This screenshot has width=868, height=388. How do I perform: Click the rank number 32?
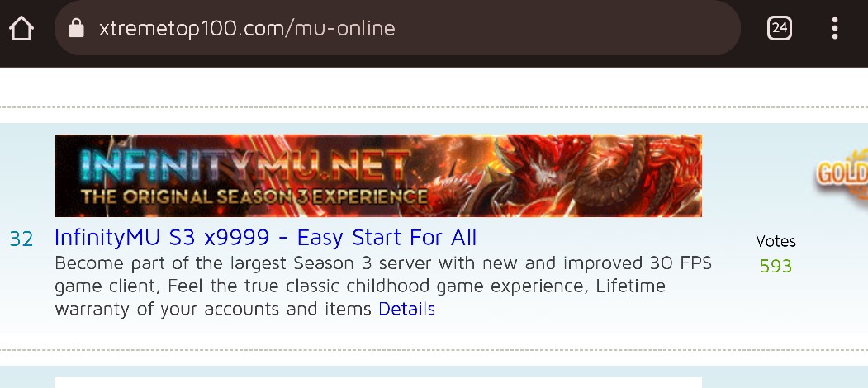pyautogui.click(x=21, y=239)
